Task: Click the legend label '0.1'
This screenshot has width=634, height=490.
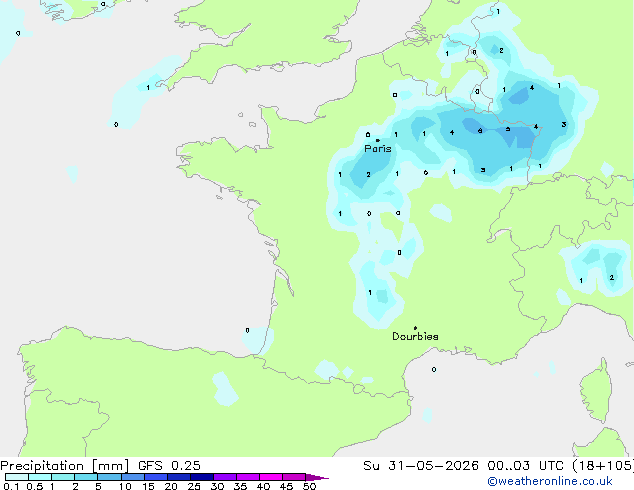Action: [11, 486]
